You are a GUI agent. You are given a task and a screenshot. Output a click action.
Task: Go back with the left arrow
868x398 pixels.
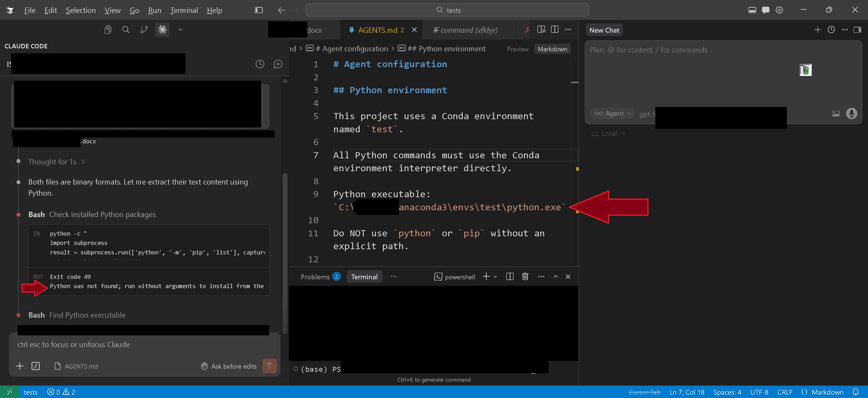[x=281, y=10]
